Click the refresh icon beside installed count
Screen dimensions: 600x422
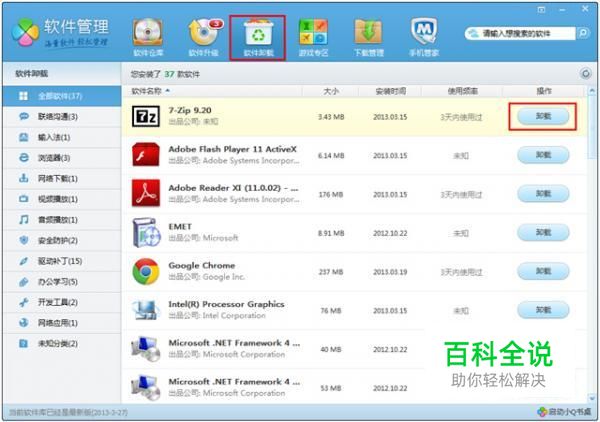point(585,73)
